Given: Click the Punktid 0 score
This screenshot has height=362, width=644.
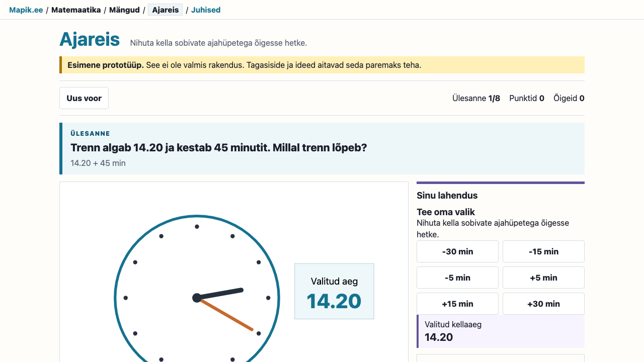Looking at the screenshot, I should pyautogui.click(x=527, y=98).
